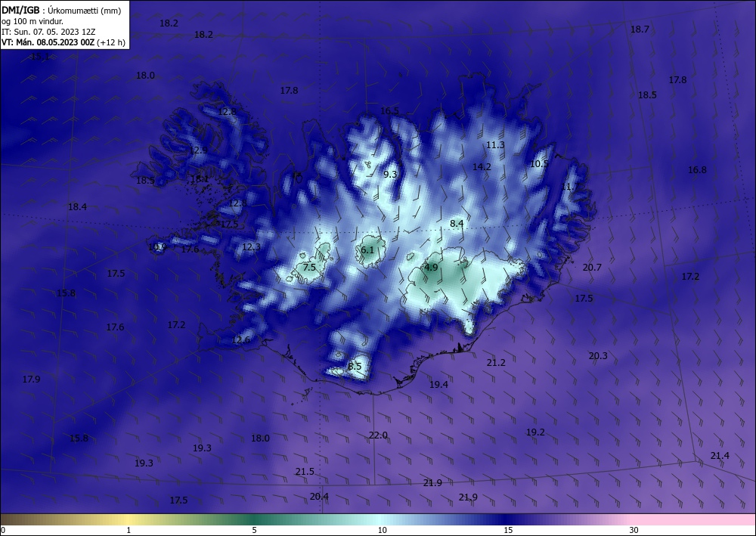Select the 14.2 value label
The width and height of the screenshot is (756, 536).
coord(482,167)
